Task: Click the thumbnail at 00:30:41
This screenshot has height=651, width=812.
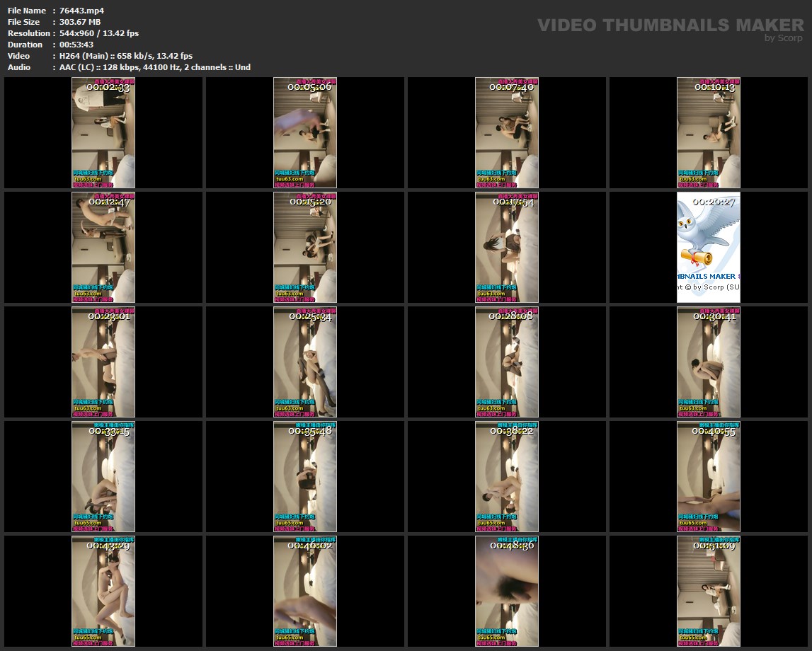Action: pyautogui.click(x=708, y=362)
